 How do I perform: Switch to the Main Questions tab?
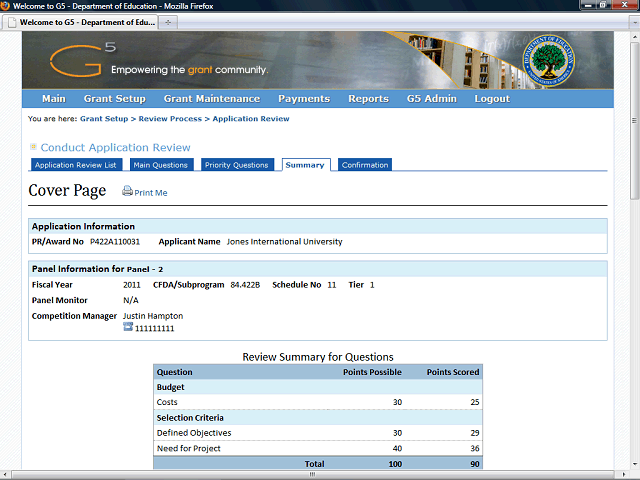[x=160, y=165]
